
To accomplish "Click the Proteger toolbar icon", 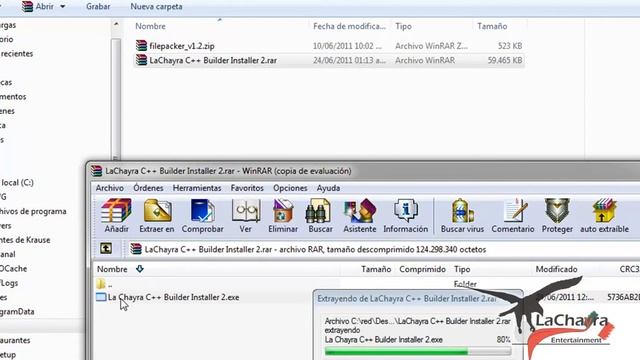I will pos(557,216).
